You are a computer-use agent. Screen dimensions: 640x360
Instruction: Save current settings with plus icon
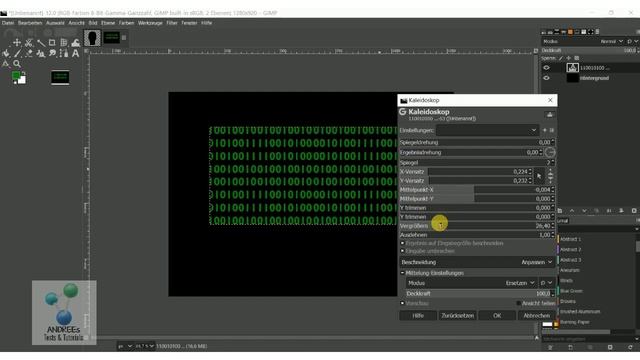tap(544, 130)
